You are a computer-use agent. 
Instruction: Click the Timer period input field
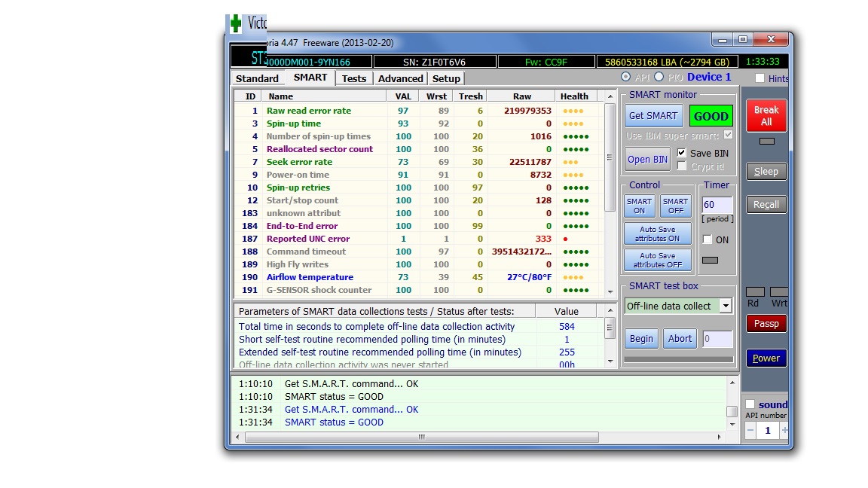717,205
